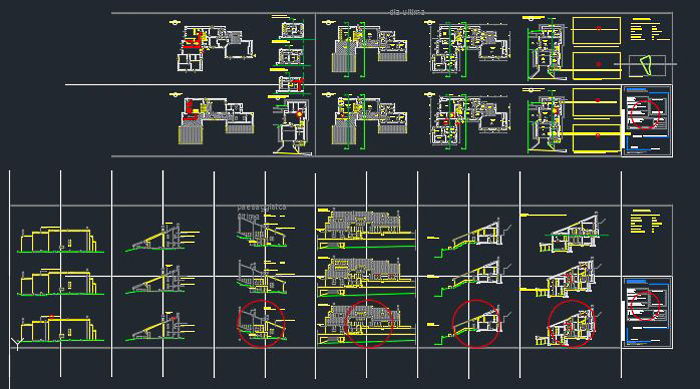This screenshot has width=700, height=389.
Task: Select red circle on bottom tiled-roof elevation
Action: (369, 324)
